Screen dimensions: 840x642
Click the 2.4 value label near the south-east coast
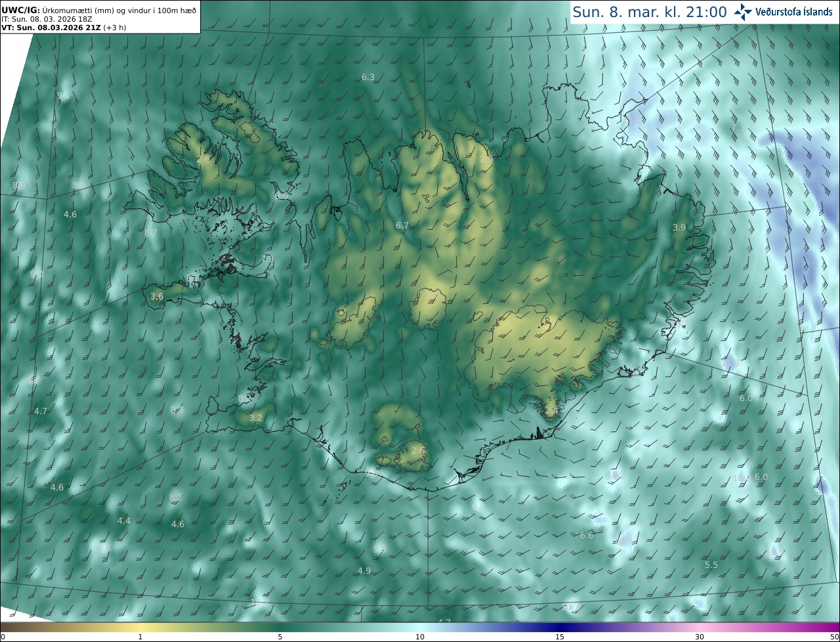(551, 411)
